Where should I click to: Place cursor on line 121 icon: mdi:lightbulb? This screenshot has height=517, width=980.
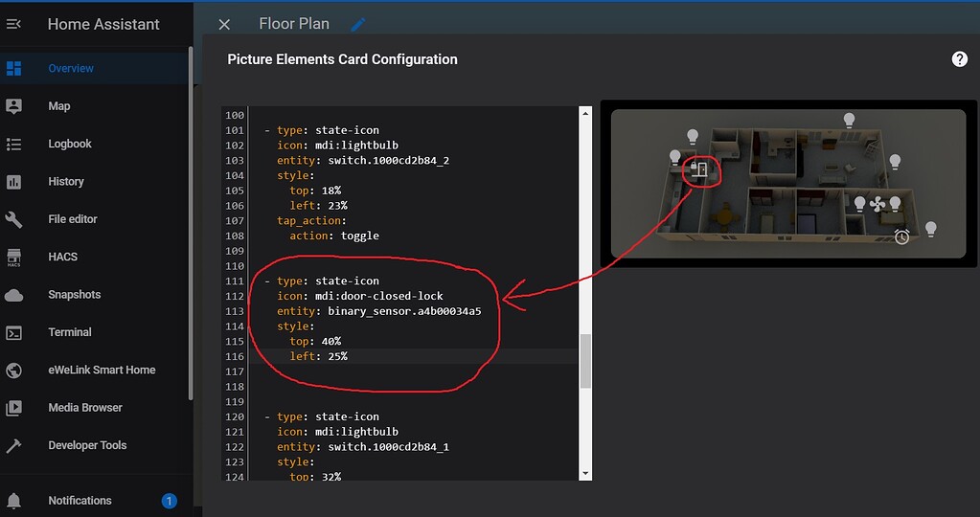tap(337, 432)
